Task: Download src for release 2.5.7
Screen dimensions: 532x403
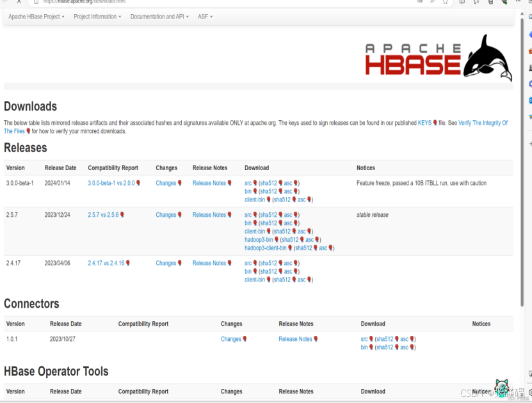Action: pyautogui.click(x=248, y=215)
